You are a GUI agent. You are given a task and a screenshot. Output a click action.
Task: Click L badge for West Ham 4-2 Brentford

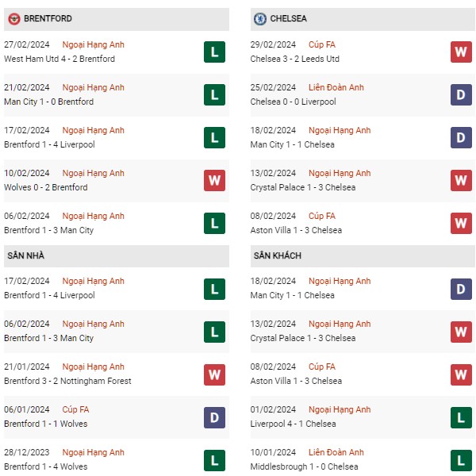tap(214, 52)
